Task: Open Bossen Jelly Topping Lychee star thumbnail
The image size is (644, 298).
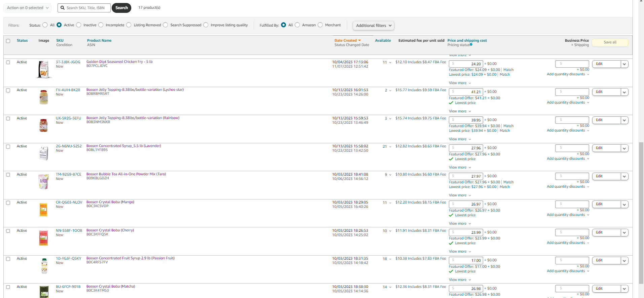Action: pos(44,97)
